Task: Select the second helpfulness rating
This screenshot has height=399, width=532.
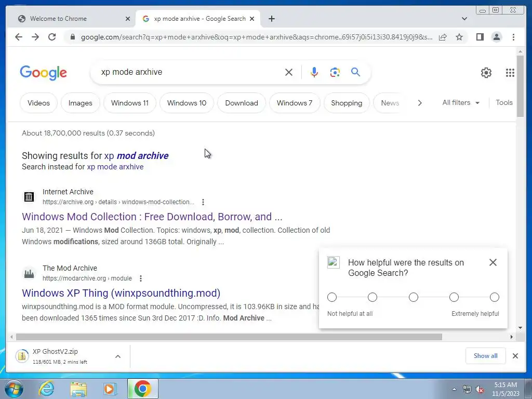Action: tap(372, 297)
